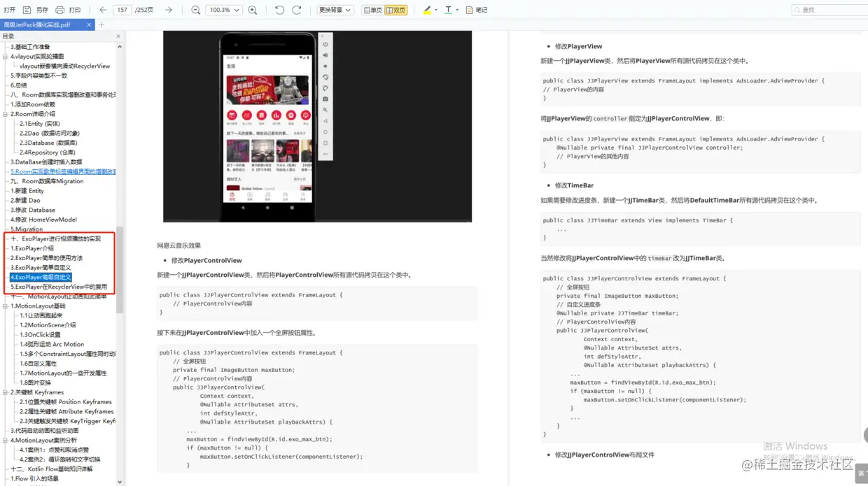
Task: Open outline entry 5.字段内容类型不一致
Action: tap(38, 76)
